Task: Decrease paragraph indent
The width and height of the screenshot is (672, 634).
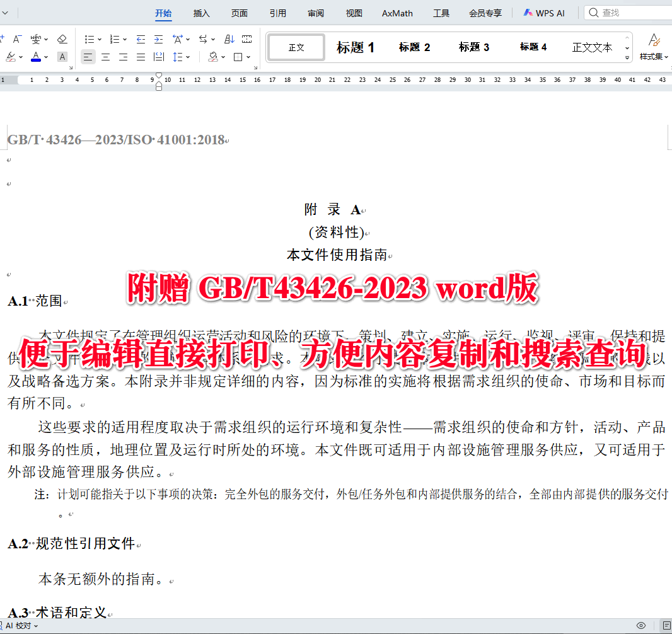Action: pyautogui.click(x=141, y=39)
